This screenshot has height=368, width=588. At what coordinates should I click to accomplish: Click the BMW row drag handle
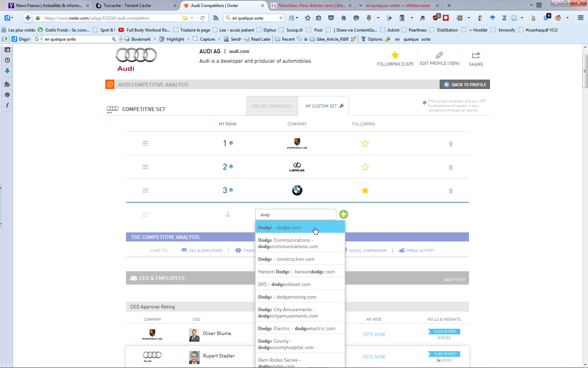pyautogui.click(x=146, y=190)
